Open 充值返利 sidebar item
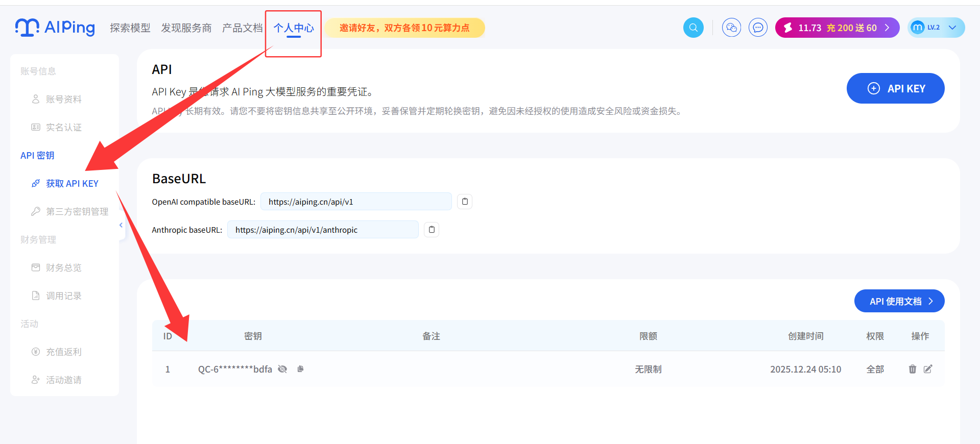980x444 pixels. pos(64,352)
